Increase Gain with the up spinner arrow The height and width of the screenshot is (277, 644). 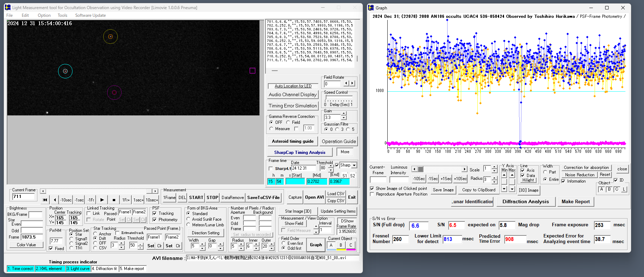(344, 113)
